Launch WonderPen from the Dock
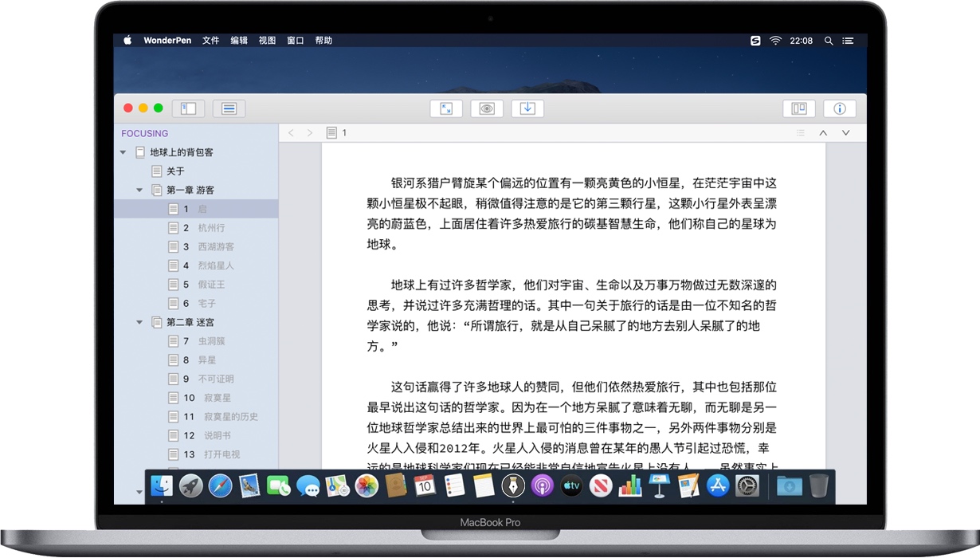Screen dimensions: 980x558 (513, 485)
